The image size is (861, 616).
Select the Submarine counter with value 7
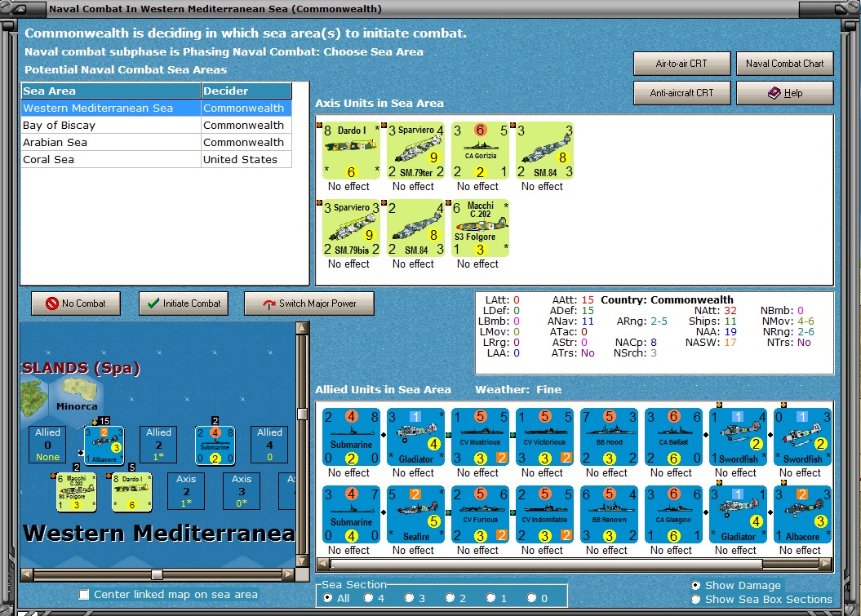tap(351, 514)
